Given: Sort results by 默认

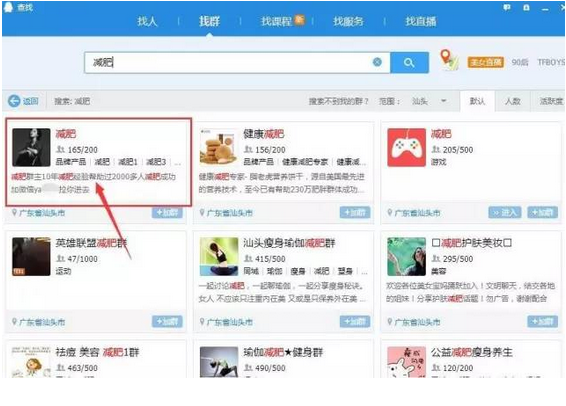Looking at the screenshot, I should [477, 101].
